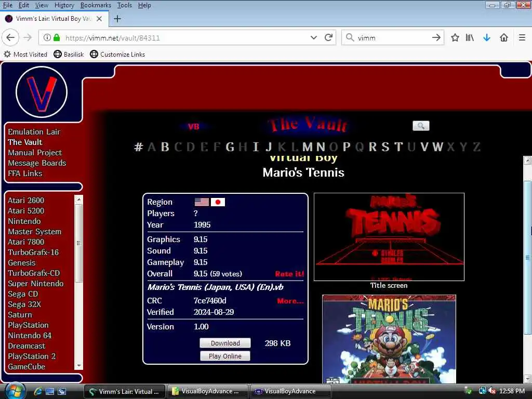Switch to VisualBoyAdvance folder taskbar window
Image resolution: width=532 pixels, height=399 pixels.
(208, 391)
